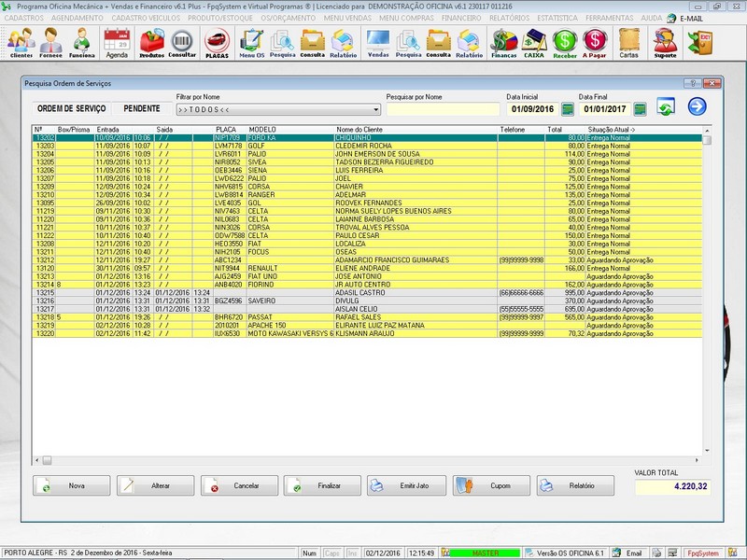
Task: Open the FERRAMENTAS menu
Action: (x=610, y=18)
